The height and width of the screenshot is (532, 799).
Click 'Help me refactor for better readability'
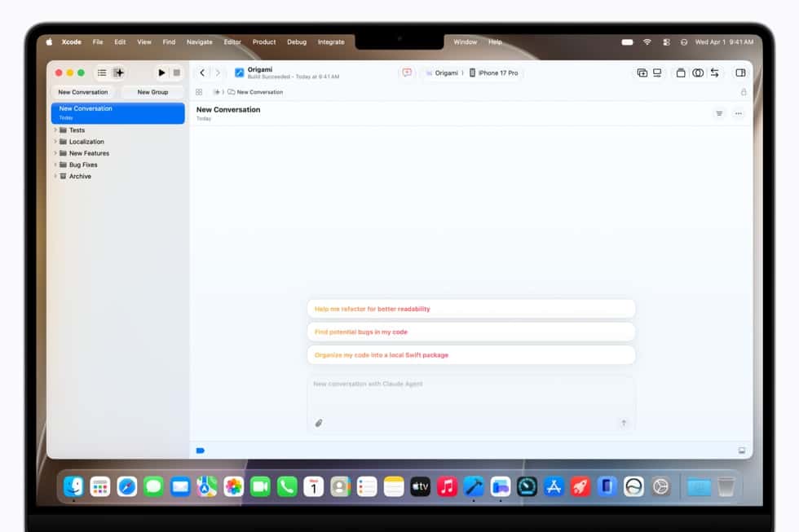point(471,309)
